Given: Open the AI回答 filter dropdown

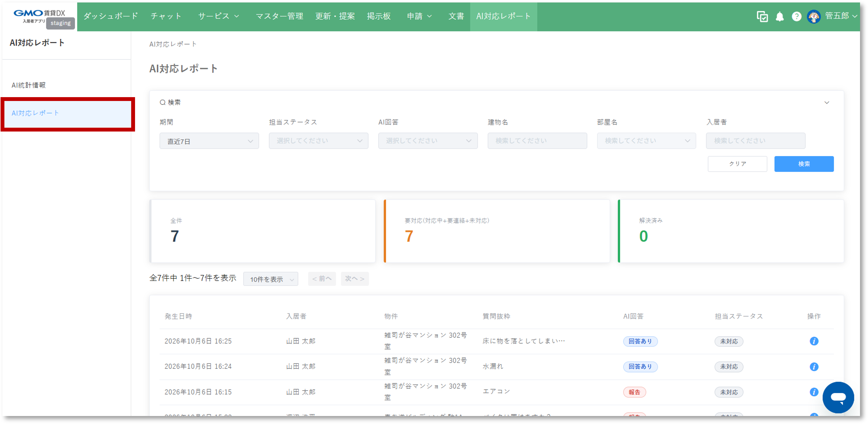Looking at the screenshot, I should click(428, 141).
